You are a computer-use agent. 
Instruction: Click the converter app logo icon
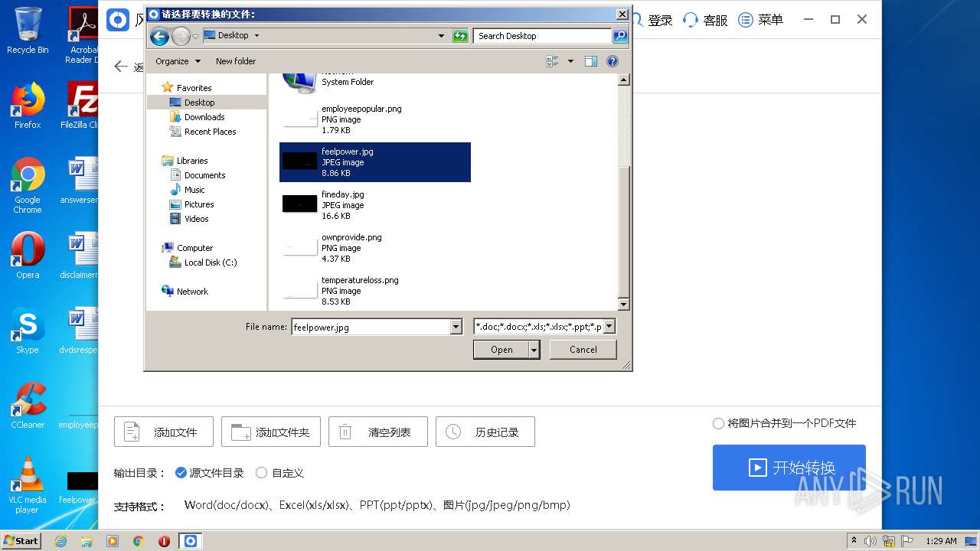pos(118,20)
